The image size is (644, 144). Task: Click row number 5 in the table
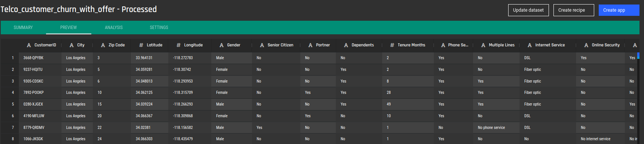[x=13, y=104]
